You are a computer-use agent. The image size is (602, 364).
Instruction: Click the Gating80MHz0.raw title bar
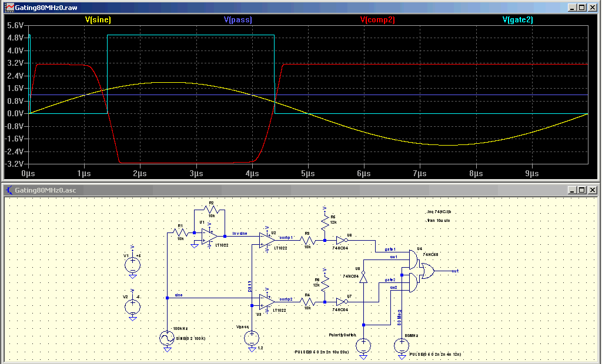tap(300, 7)
